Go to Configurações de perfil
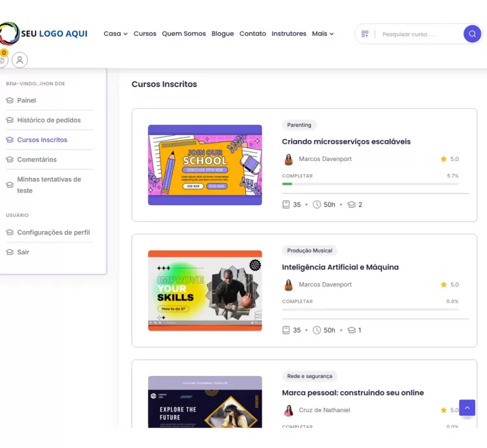Viewport: 487px width, 448px height. point(53,232)
